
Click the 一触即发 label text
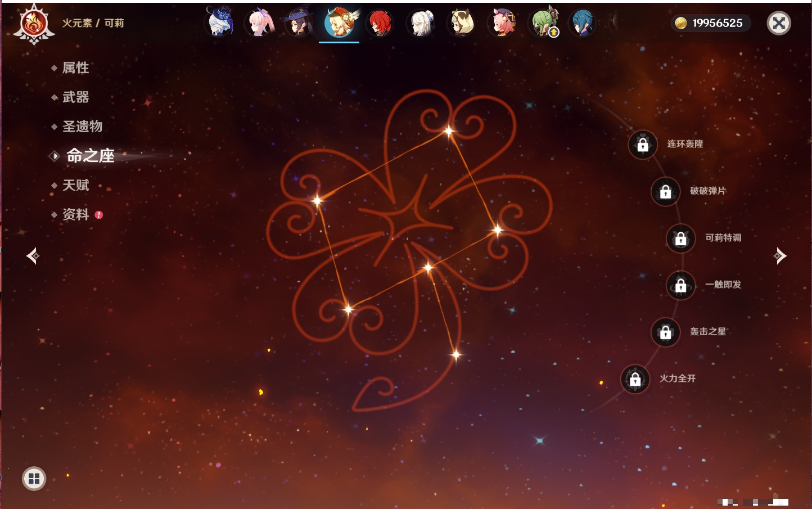coord(723,285)
